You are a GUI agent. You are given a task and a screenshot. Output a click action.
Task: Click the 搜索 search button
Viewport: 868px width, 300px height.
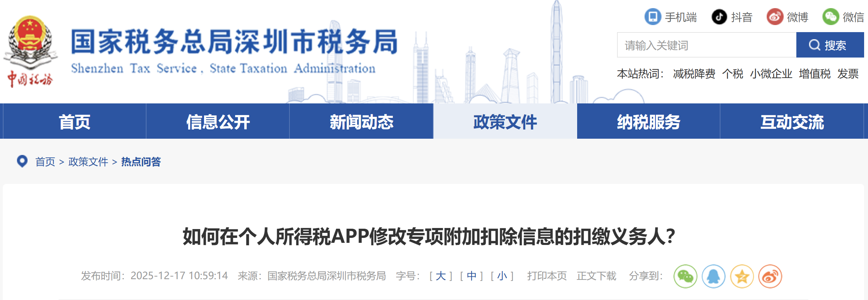(x=830, y=45)
